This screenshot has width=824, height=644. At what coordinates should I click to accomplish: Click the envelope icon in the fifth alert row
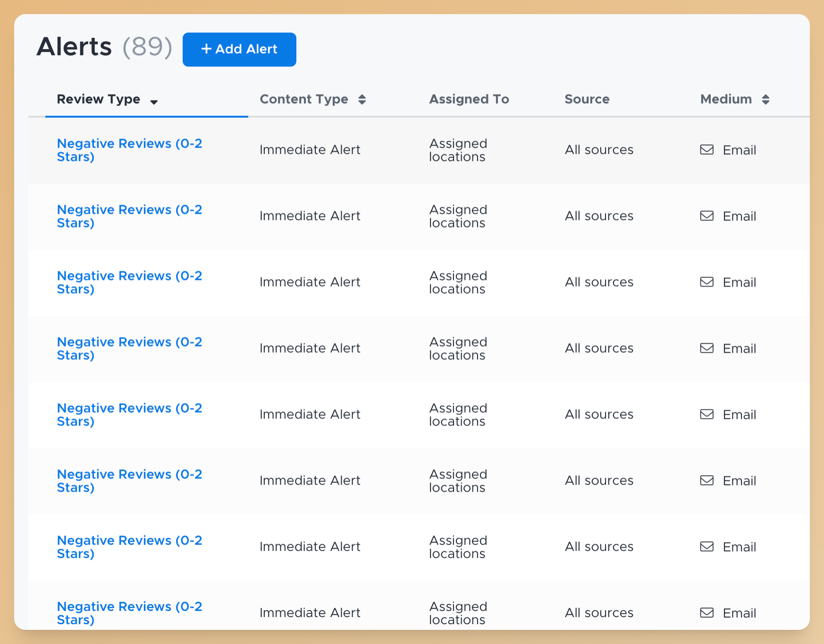point(706,414)
